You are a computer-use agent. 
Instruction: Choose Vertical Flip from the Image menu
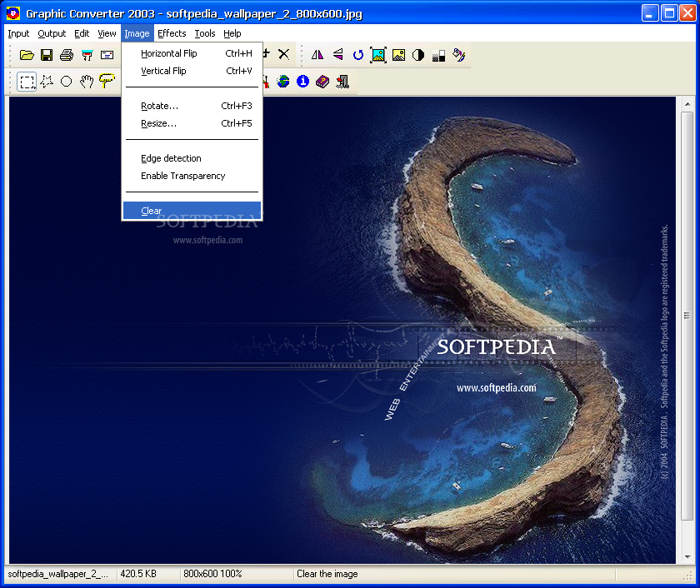point(192,71)
